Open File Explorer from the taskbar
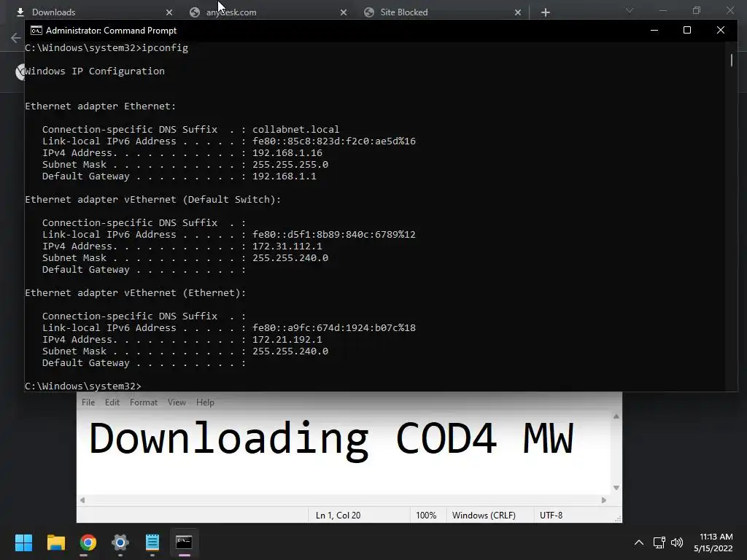 click(x=55, y=542)
